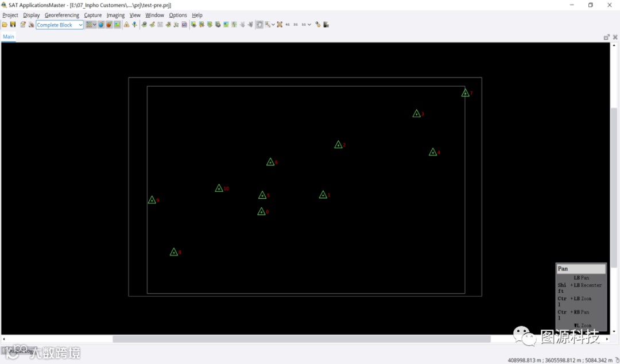
Task: Toggle the blue globe toolbar icon
Action: (101, 25)
